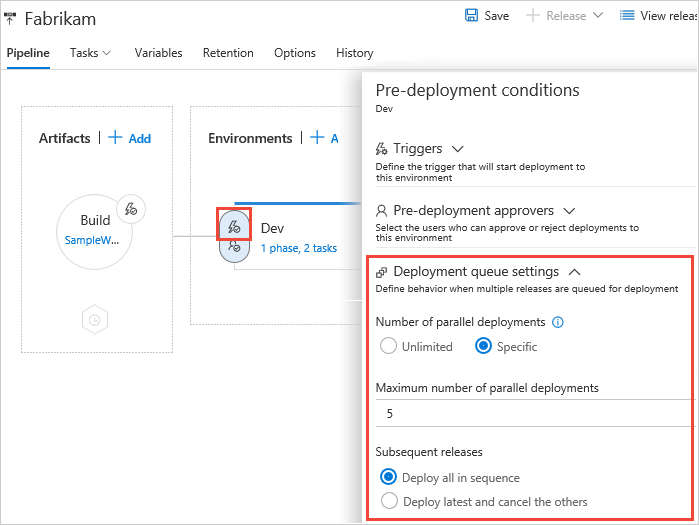Open Dev post-deployment conditions icon
The image size is (699, 525).
234,248
